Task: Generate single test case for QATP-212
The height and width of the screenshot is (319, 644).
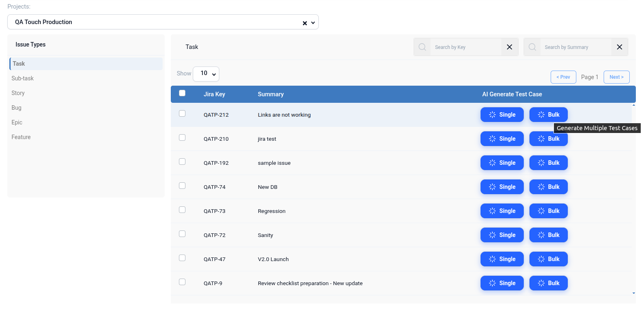Action: click(502, 115)
